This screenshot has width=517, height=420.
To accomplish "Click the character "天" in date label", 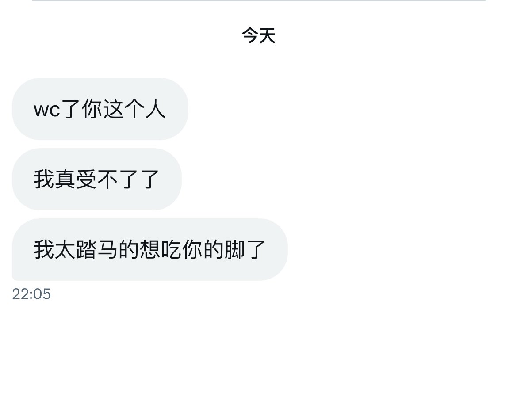I will point(267,35).
